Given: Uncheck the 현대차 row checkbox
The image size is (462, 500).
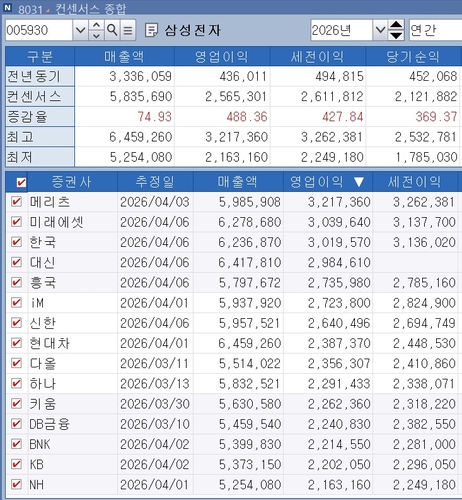Looking at the screenshot, I should pos(16,343).
